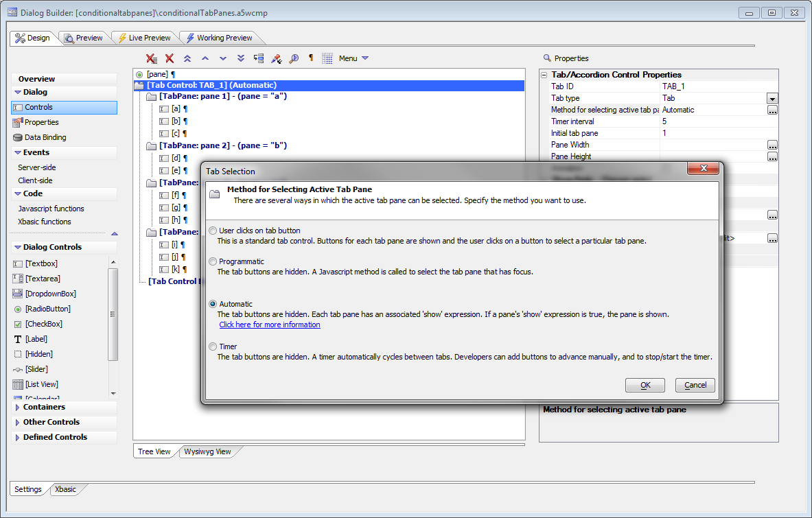Collapse the Dialog Controls section

18,248
